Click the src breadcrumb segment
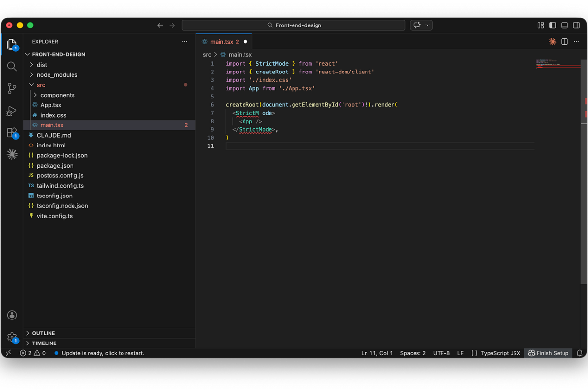This screenshot has height=392, width=588. [207, 55]
